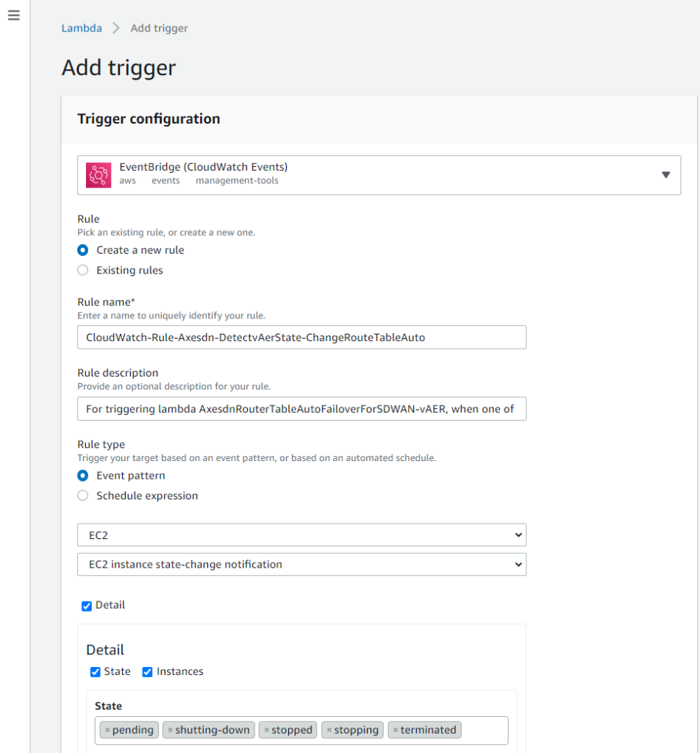Remove the stopped state tag
The height and width of the screenshot is (753, 700).
point(266,730)
